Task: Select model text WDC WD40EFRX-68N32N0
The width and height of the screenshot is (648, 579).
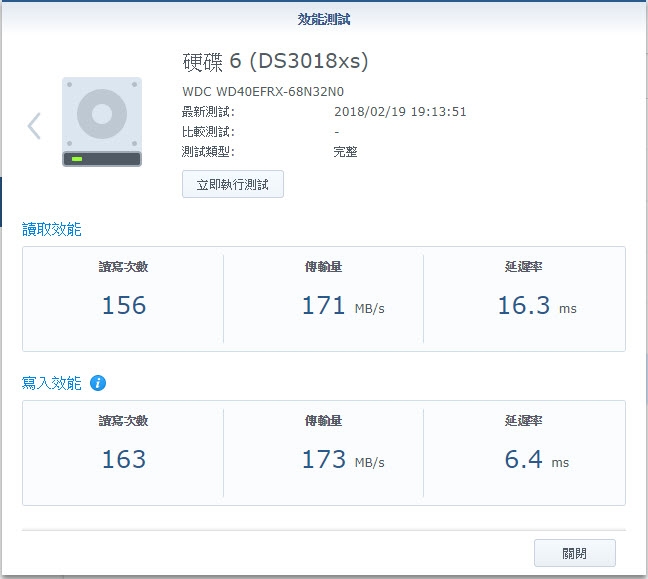Action: point(263,91)
